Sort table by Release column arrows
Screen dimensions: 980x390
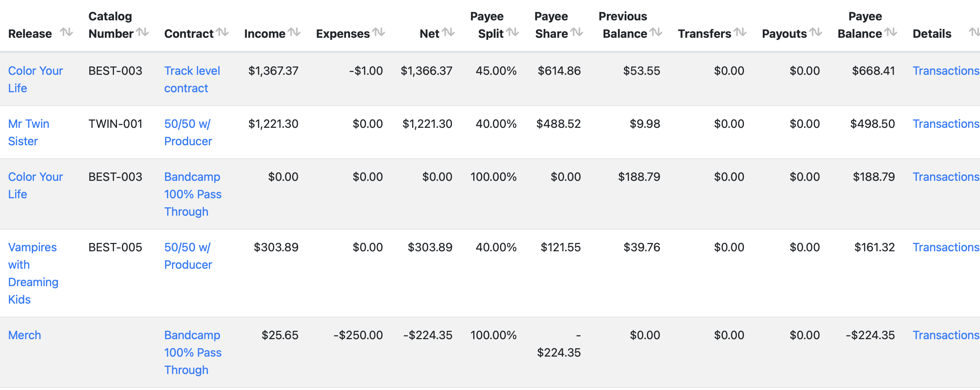(67, 32)
